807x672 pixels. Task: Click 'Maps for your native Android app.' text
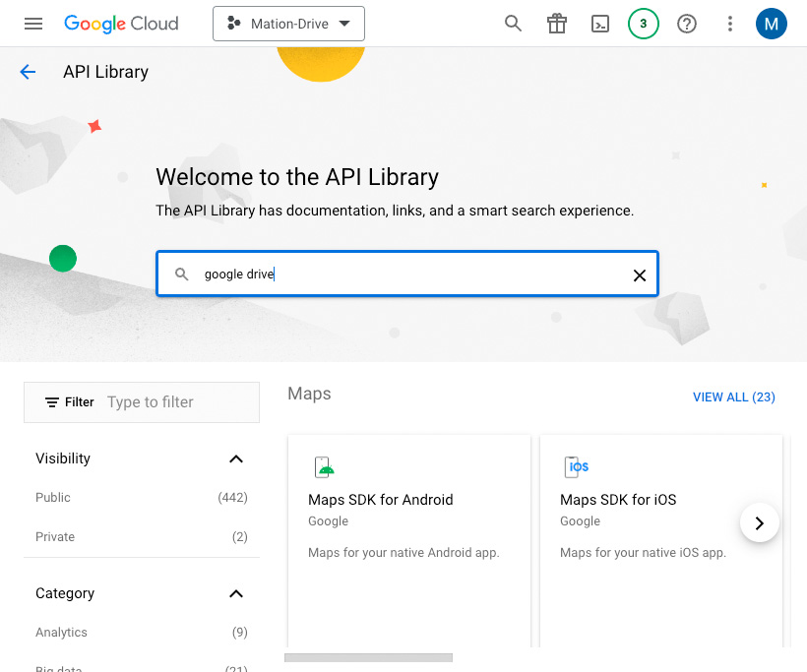coord(404,553)
